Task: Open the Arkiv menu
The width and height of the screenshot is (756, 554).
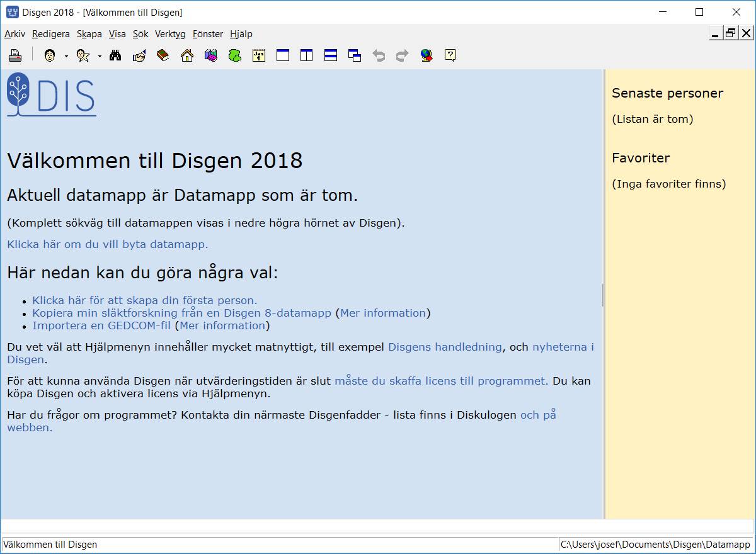Action: [x=14, y=34]
